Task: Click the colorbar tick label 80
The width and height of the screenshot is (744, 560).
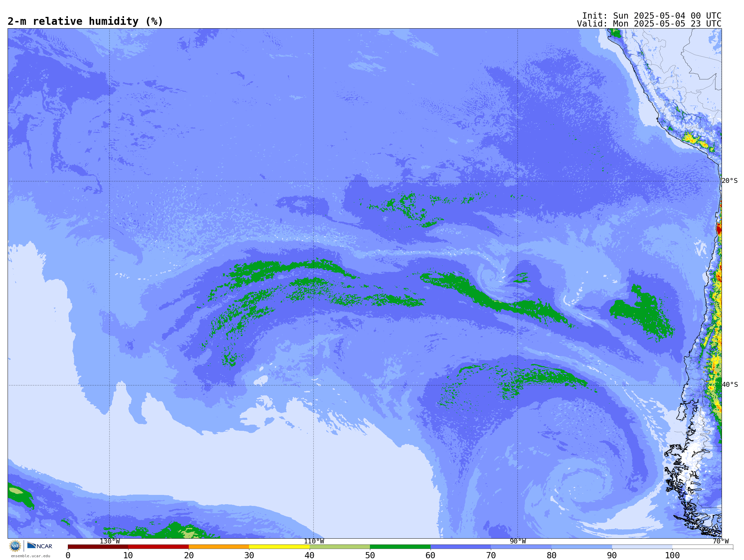Action: (x=551, y=556)
